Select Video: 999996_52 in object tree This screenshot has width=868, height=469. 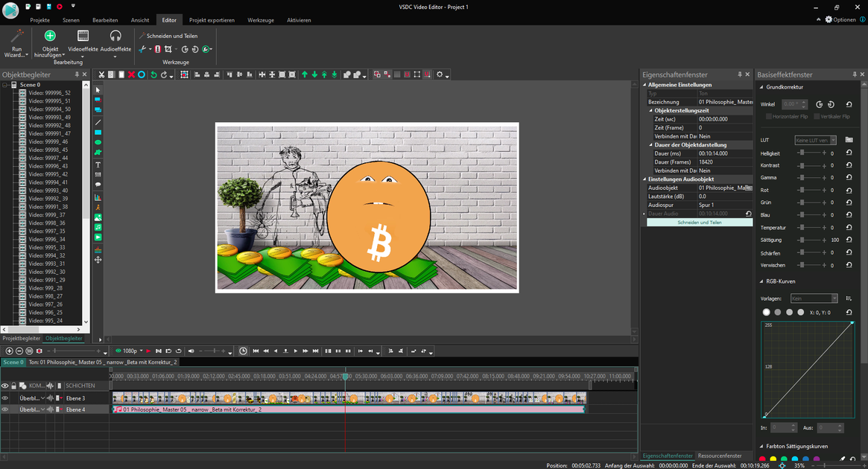coord(49,93)
